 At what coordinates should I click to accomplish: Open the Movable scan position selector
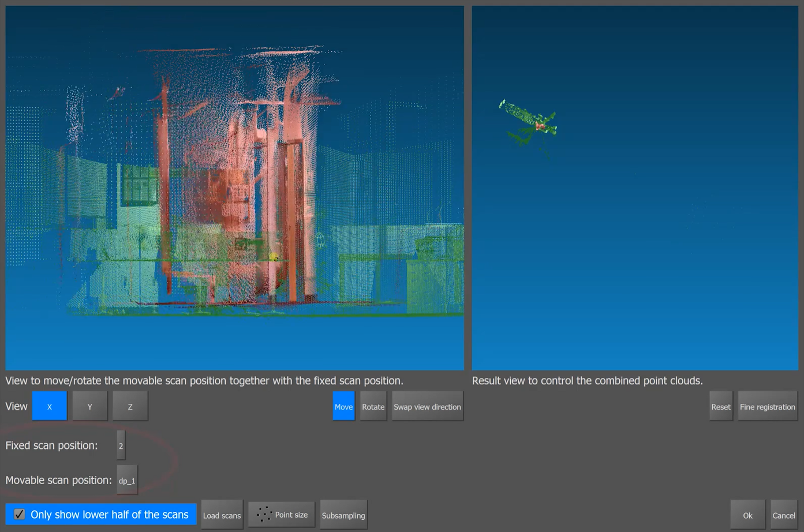[127, 479]
